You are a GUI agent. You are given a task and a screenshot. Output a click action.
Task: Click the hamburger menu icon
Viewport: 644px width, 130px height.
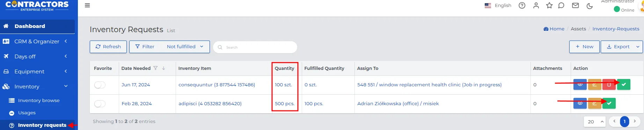click(x=87, y=5)
